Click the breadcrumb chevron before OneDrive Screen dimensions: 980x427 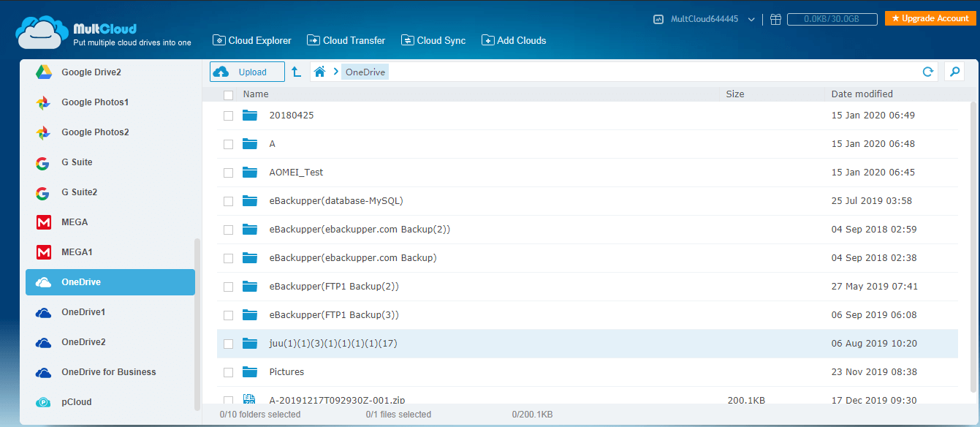tap(335, 72)
